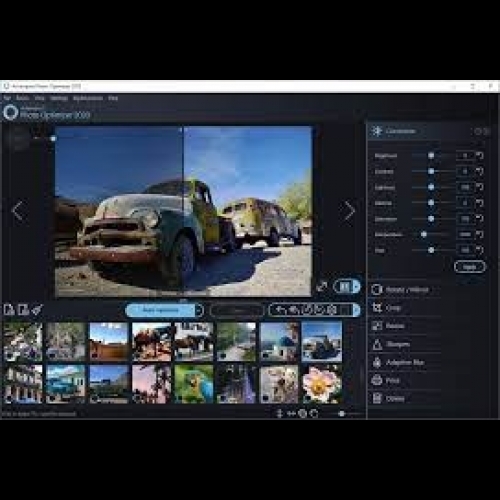The image size is (500, 500).
Task: Click the Photo Optimizer logo circle
Action: [x=10, y=112]
